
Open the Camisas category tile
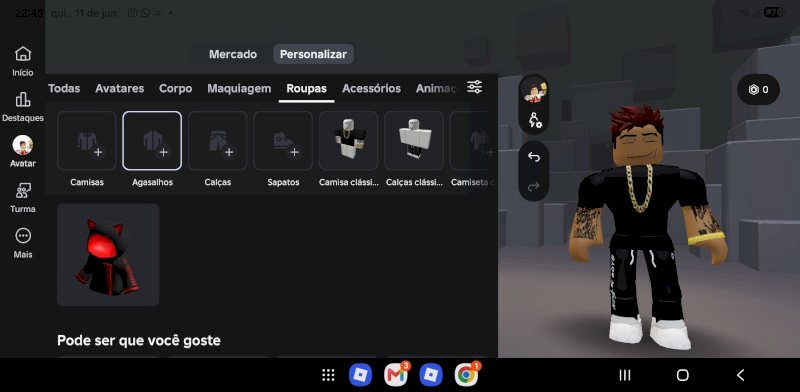click(87, 141)
